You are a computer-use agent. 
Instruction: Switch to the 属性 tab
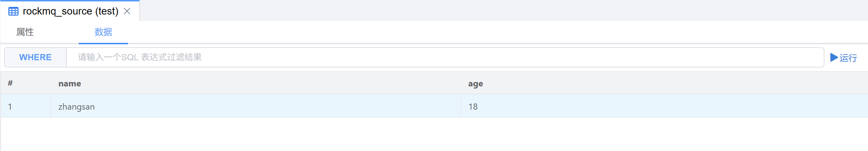25,32
